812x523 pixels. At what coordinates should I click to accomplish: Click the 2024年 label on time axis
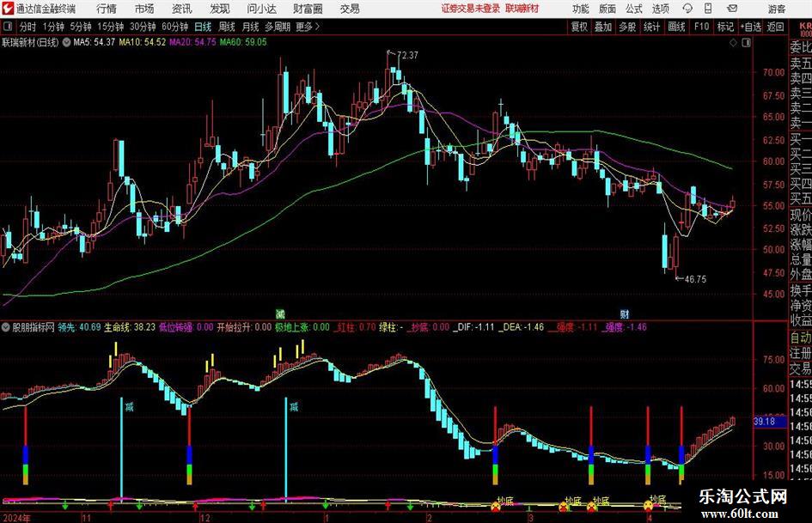coord(16,518)
